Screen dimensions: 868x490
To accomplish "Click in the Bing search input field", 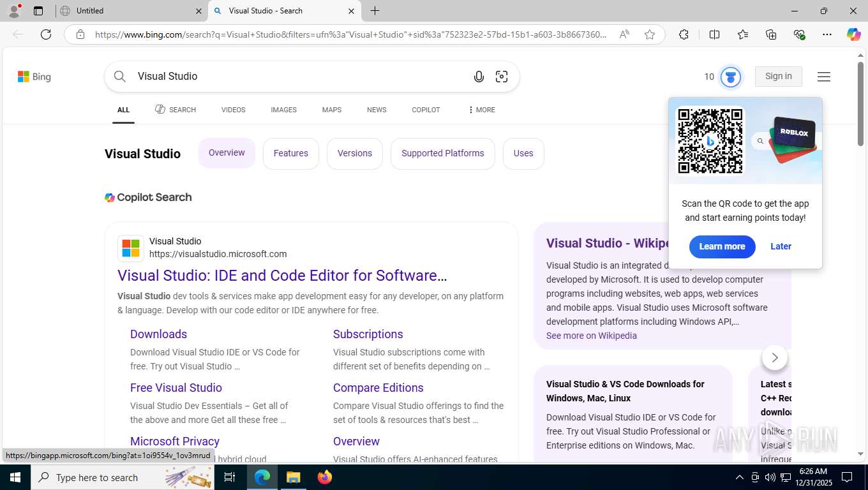I will point(300,77).
